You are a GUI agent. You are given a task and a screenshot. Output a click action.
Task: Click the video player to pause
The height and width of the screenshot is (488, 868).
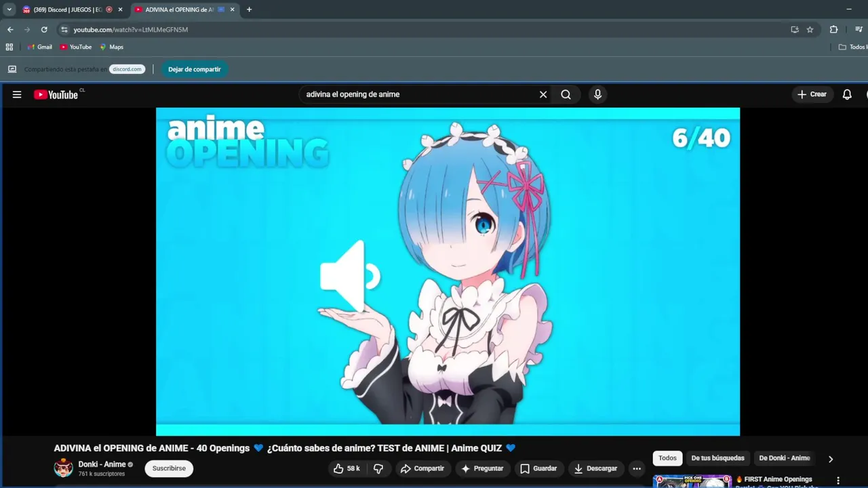click(448, 271)
